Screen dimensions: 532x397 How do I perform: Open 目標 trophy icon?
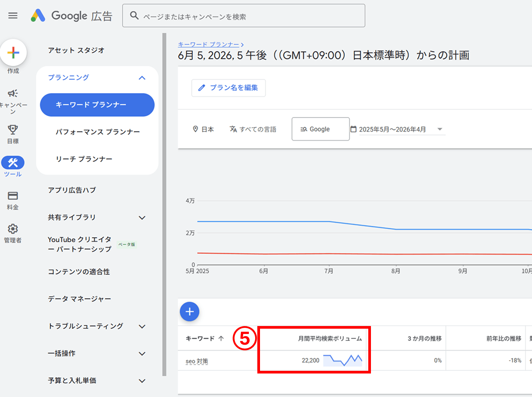(x=13, y=129)
